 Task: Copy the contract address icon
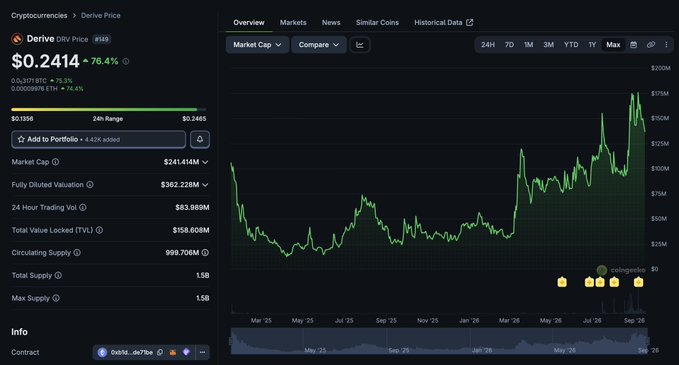160,352
